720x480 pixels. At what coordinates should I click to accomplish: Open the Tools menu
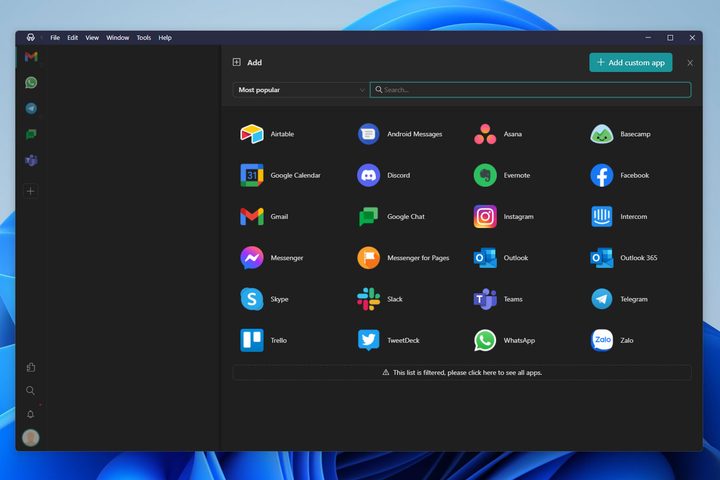click(144, 38)
